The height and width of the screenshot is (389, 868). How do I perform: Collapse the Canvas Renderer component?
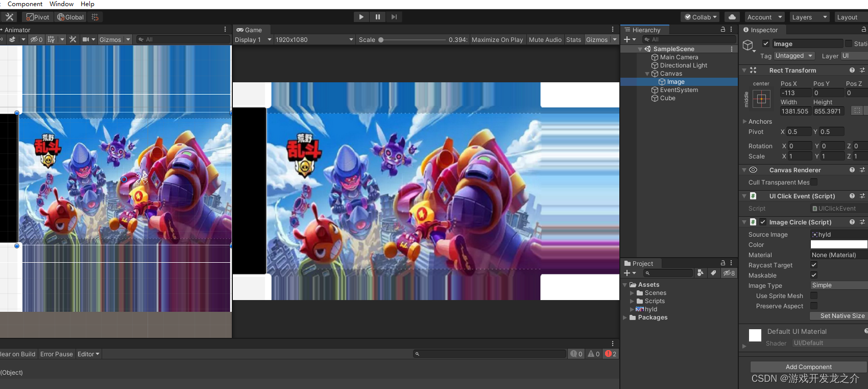point(744,170)
